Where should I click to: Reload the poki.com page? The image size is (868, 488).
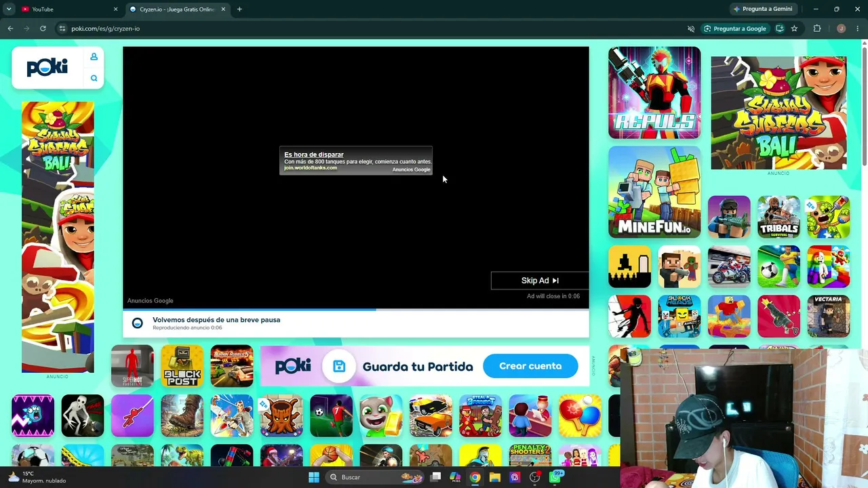[43, 28]
